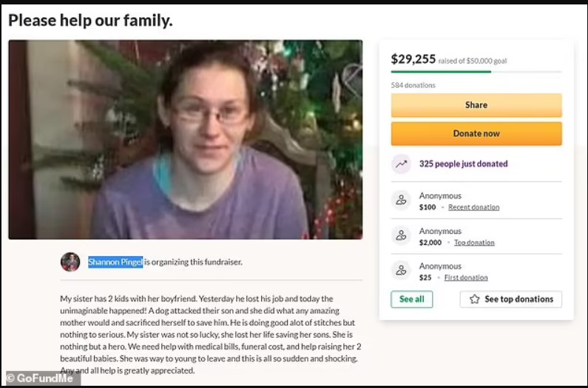
Task: Click the 'Please help our family.' title
Action: [x=91, y=21]
